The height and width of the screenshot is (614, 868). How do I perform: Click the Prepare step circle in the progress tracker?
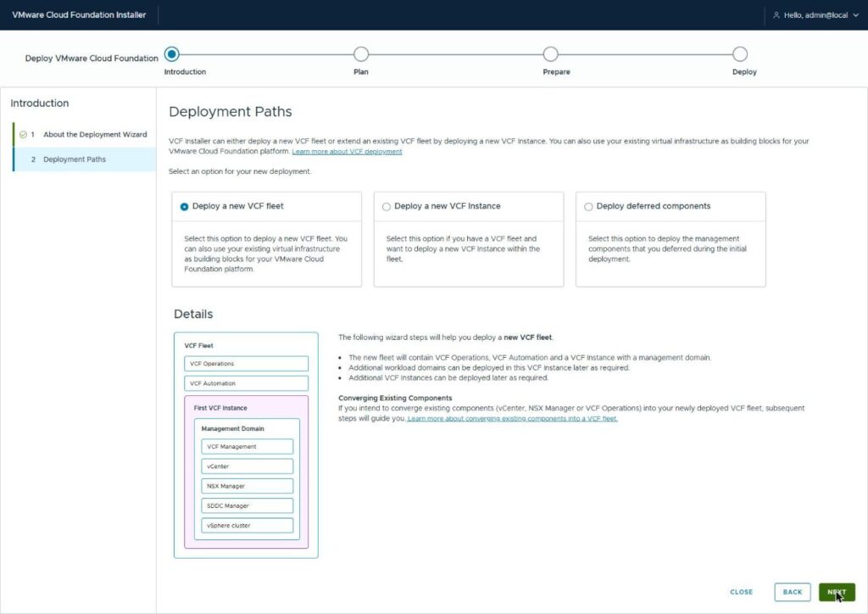tap(550, 54)
